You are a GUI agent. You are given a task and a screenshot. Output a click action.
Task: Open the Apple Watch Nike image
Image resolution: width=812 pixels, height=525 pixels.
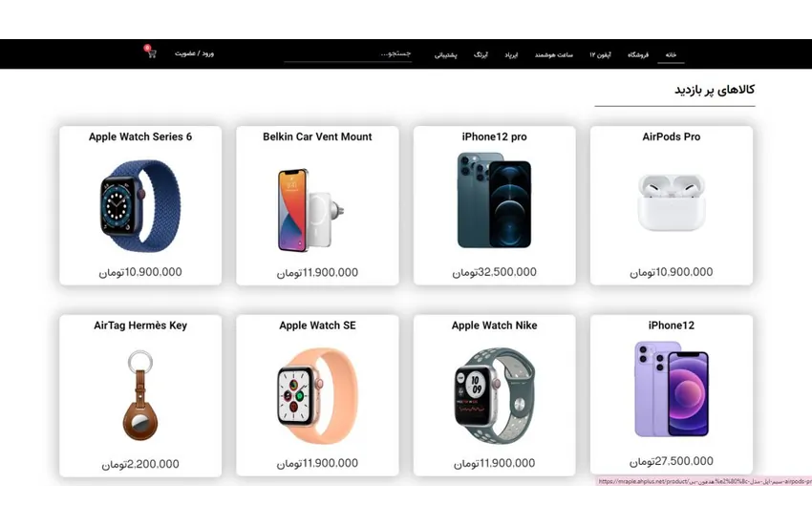pos(494,396)
